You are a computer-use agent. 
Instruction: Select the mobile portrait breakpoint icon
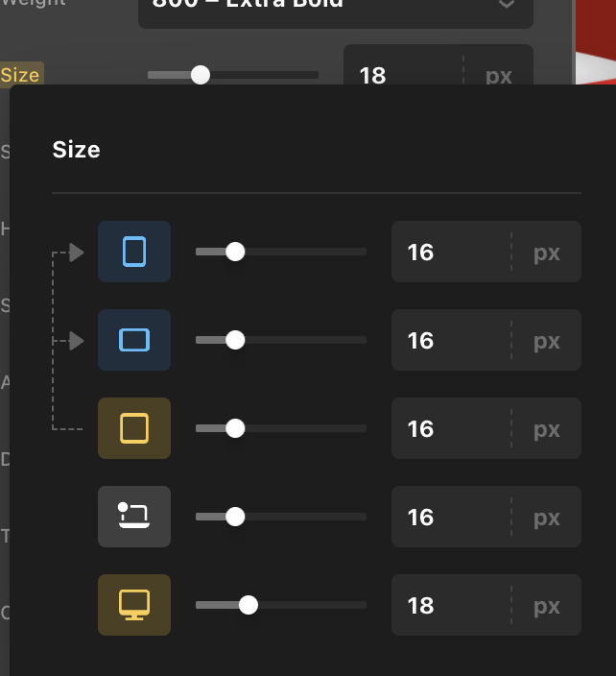coord(134,252)
